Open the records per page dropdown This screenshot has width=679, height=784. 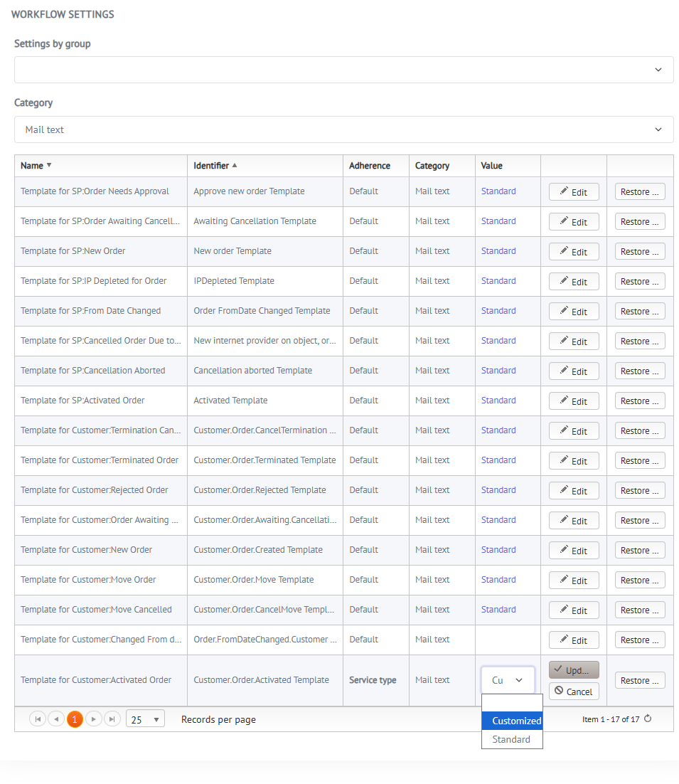(145, 719)
